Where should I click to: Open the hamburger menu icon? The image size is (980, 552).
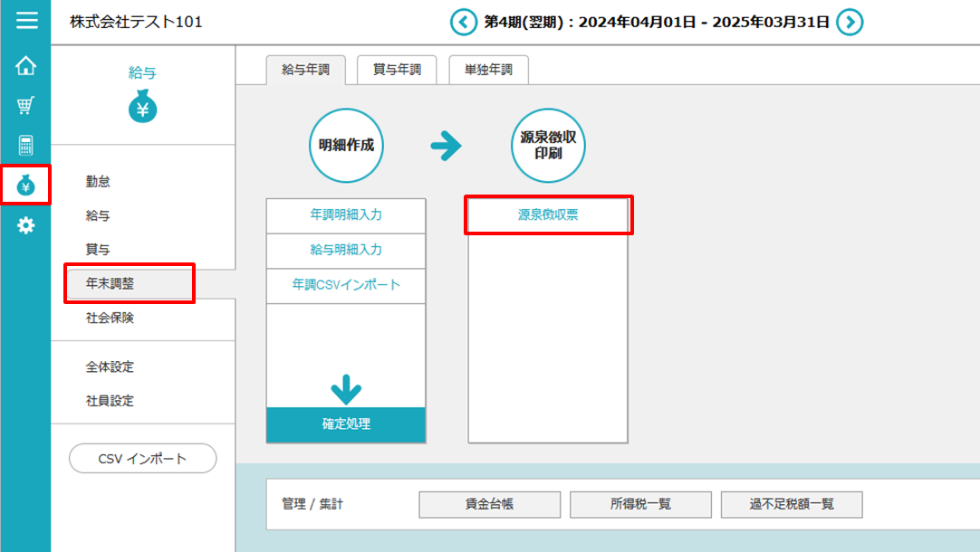26,20
